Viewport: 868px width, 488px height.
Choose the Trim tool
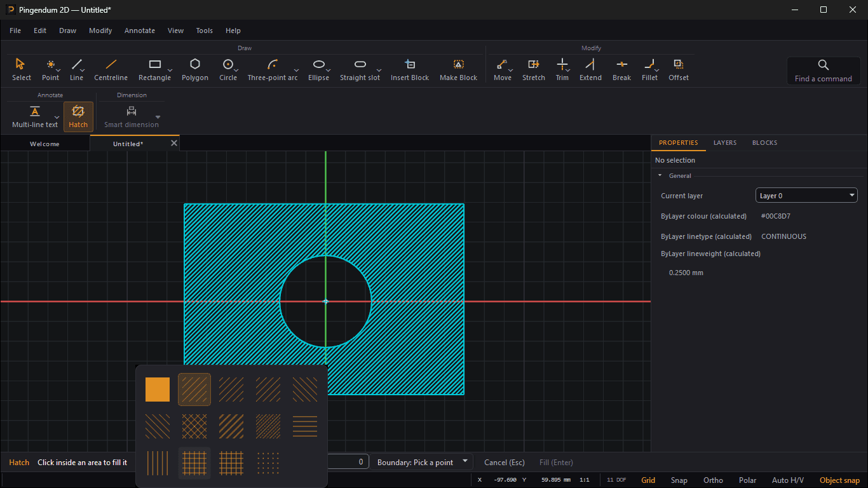click(562, 69)
